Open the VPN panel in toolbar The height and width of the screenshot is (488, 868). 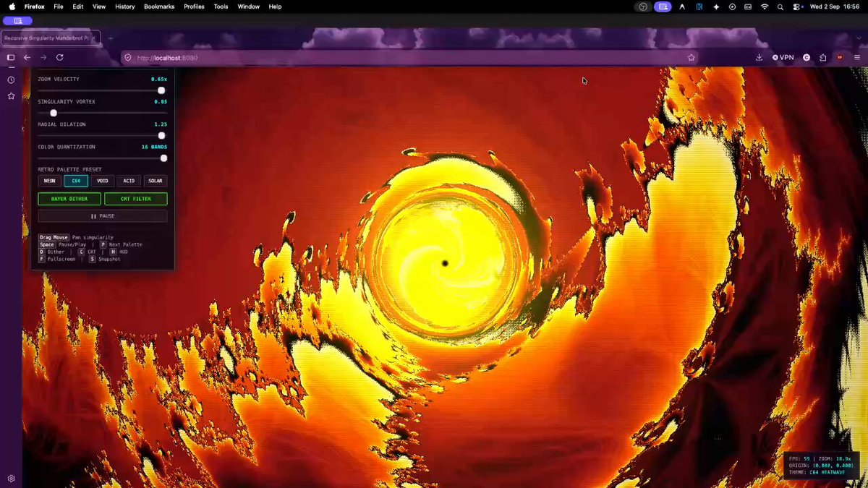coord(783,57)
